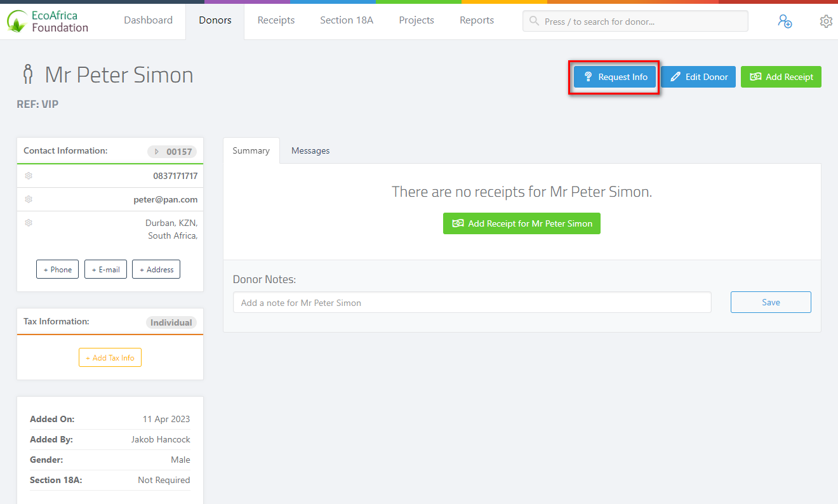Click Add Receipt for Mr Peter Simon
Image resolution: width=838 pixels, height=504 pixels.
click(x=521, y=223)
